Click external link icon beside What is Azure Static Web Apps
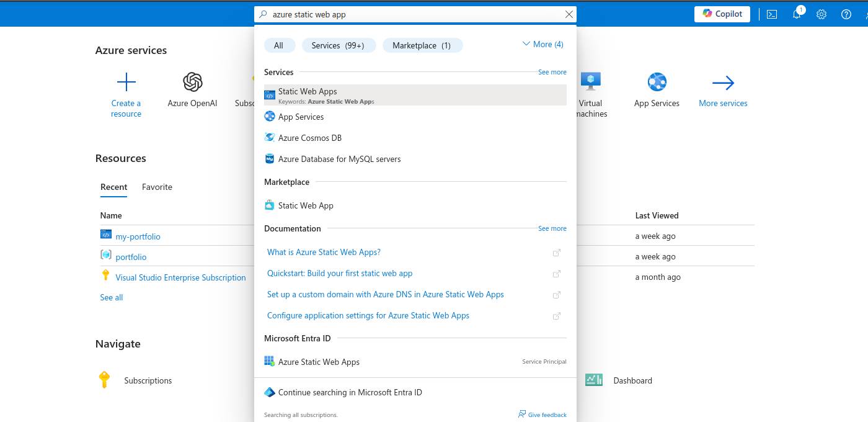 coord(557,253)
